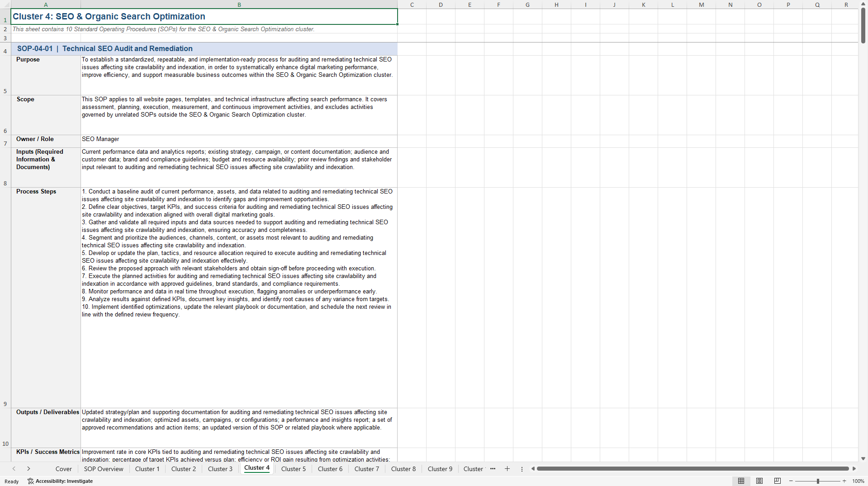Screen dimensions: 868x486
Task: Select the SOP-04-01 heading cell
Action: (204, 49)
